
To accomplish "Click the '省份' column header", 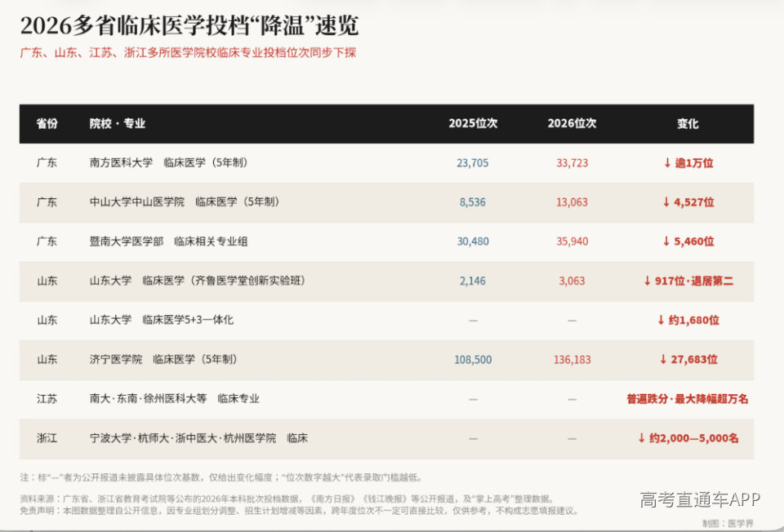I will tap(47, 123).
